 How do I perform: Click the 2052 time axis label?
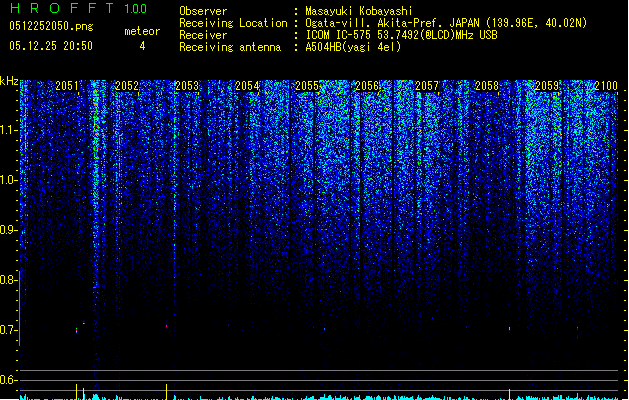coord(127,86)
